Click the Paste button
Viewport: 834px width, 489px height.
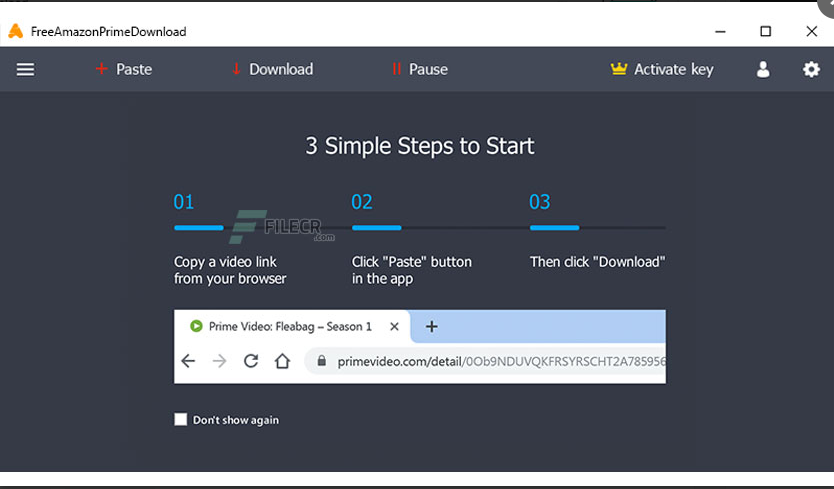click(x=123, y=69)
